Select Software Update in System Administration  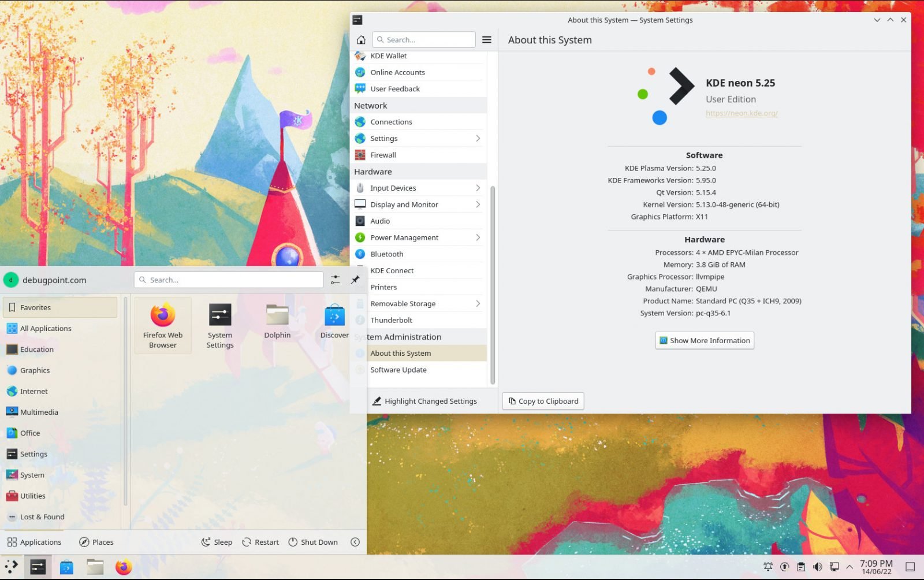point(398,370)
